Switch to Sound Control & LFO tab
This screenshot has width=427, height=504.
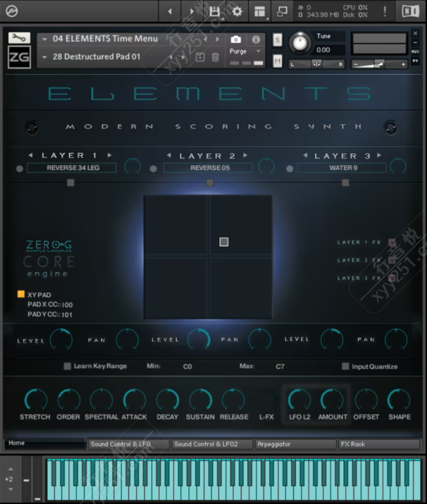click(x=128, y=444)
